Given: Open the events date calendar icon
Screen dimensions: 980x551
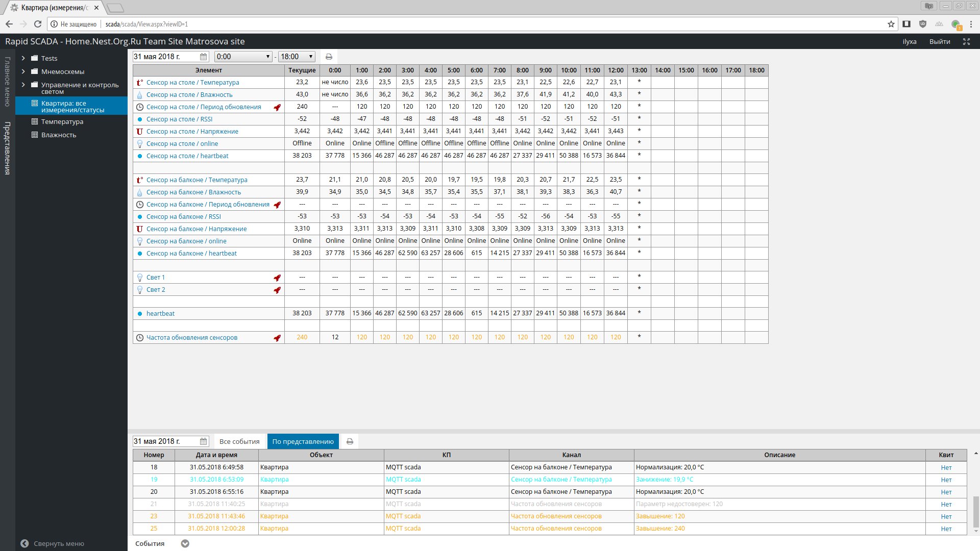Looking at the screenshot, I should [203, 441].
